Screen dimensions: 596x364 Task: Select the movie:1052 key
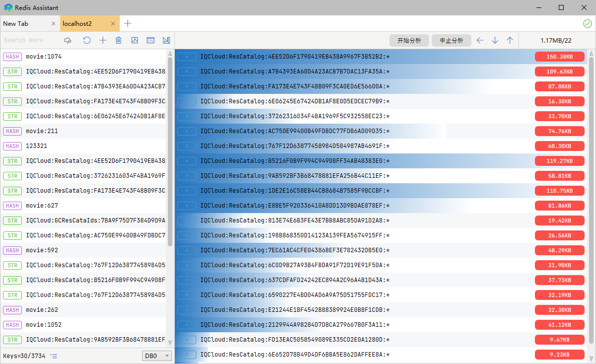(83, 325)
